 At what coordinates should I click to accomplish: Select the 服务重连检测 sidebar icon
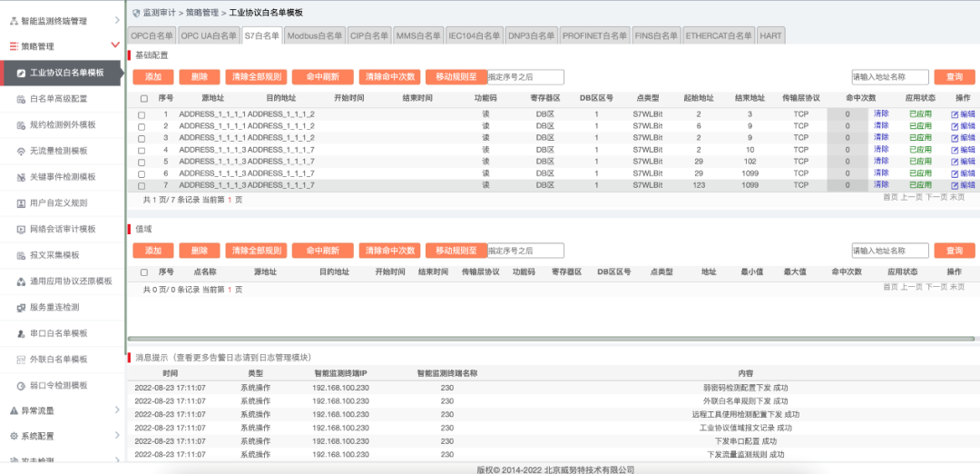[x=21, y=308]
